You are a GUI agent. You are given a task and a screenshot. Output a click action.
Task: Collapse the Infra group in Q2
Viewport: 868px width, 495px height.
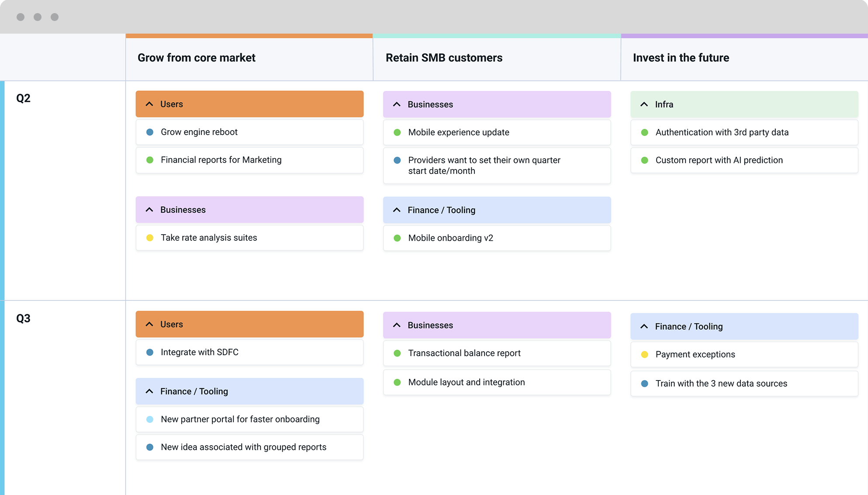point(644,104)
